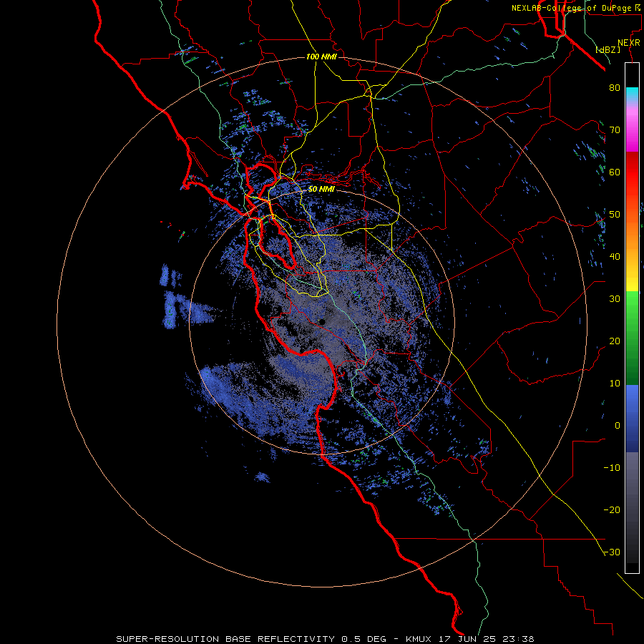Click the 40 value on the dBZ scale
644x644 pixels.
click(x=615, y=257)
